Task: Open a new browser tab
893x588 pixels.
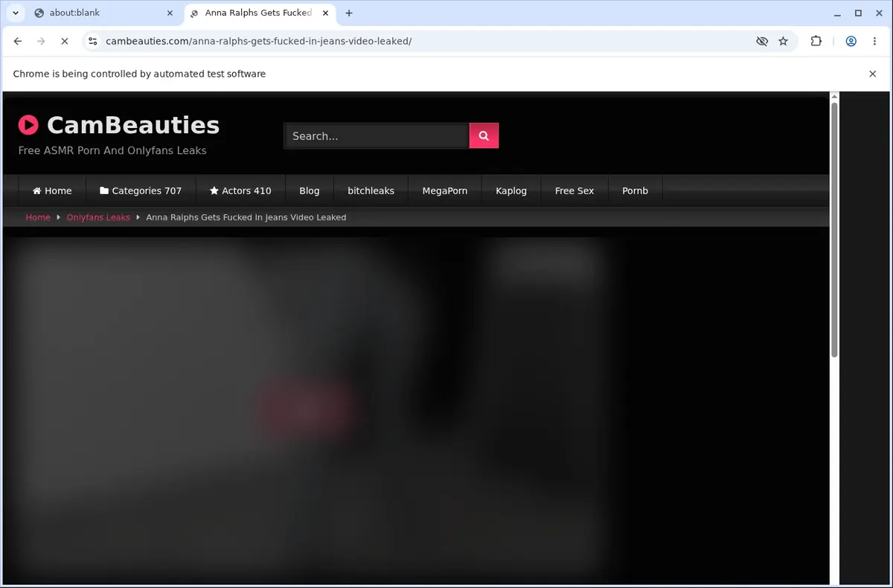Action: [x=349, y=13]
